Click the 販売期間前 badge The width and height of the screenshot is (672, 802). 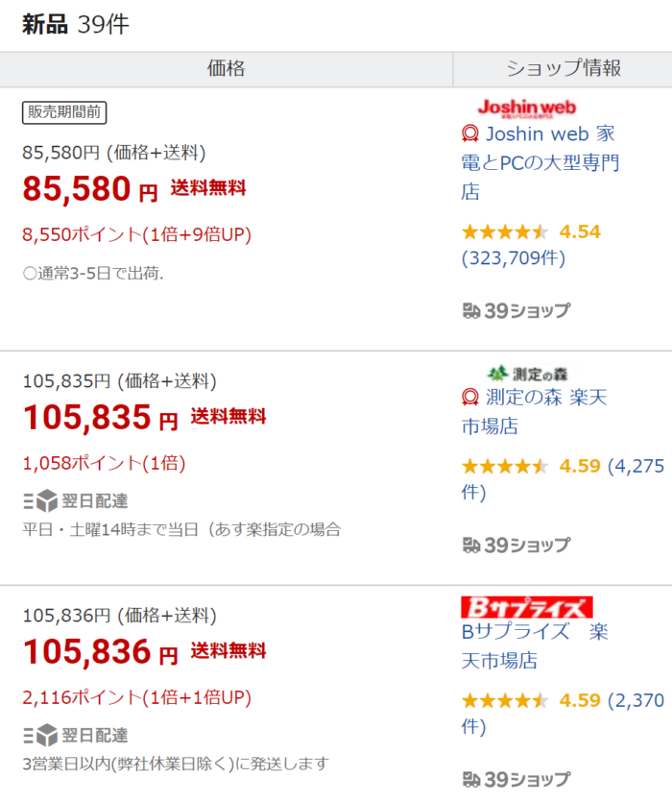click(x=64, y=112)
